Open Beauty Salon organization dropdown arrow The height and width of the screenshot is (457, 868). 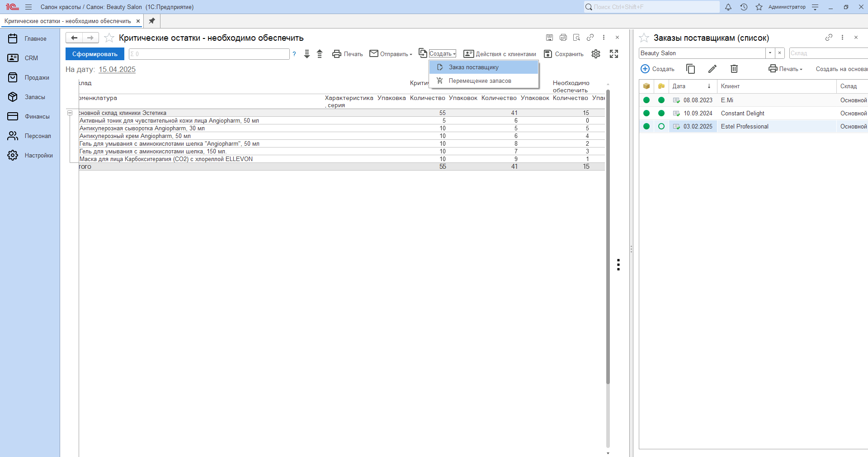770,53
